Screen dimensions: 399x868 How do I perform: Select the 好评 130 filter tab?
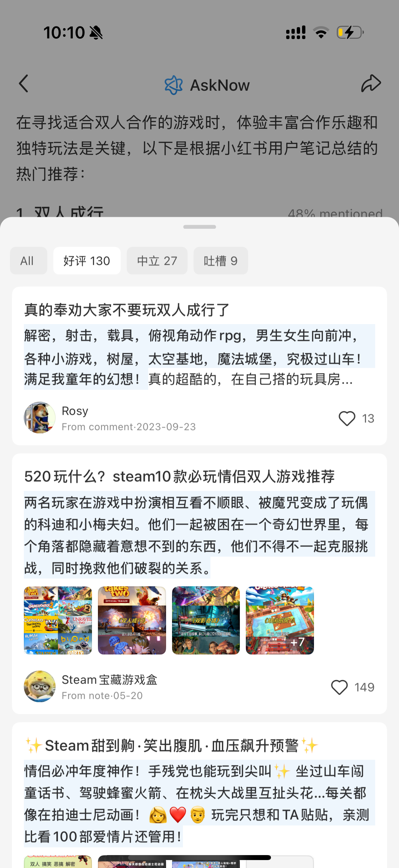point(87,261)
